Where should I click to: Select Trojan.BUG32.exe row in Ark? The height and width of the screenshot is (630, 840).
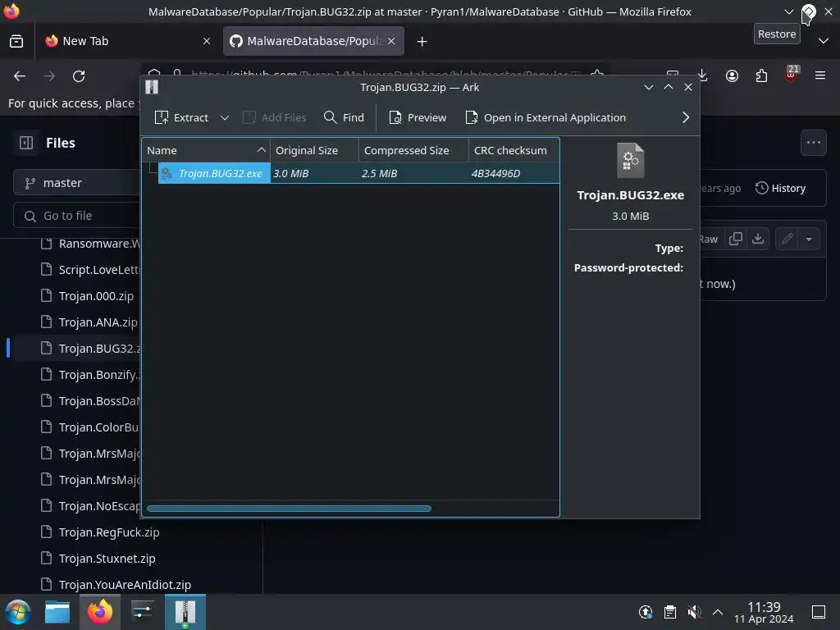click(x=351, y=173)
